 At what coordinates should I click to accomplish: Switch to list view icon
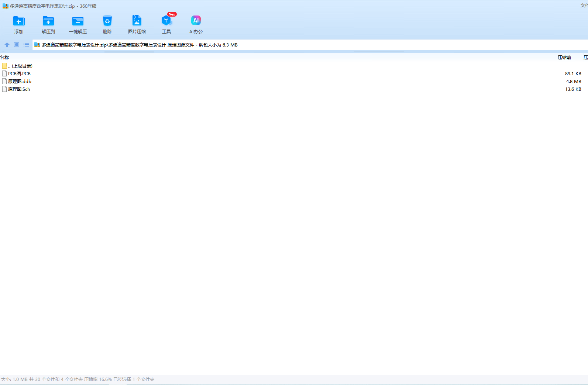click(x=26, y=45)
